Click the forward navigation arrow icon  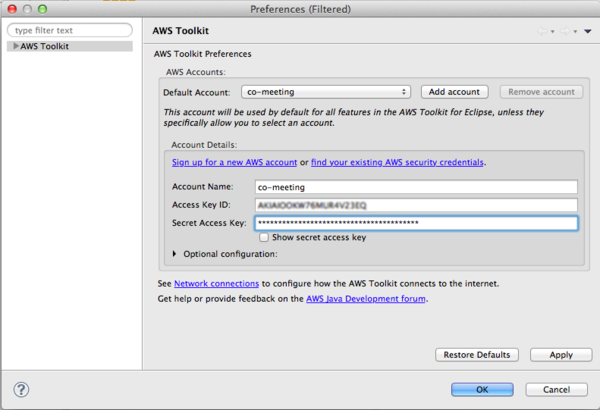coord(565,31)
